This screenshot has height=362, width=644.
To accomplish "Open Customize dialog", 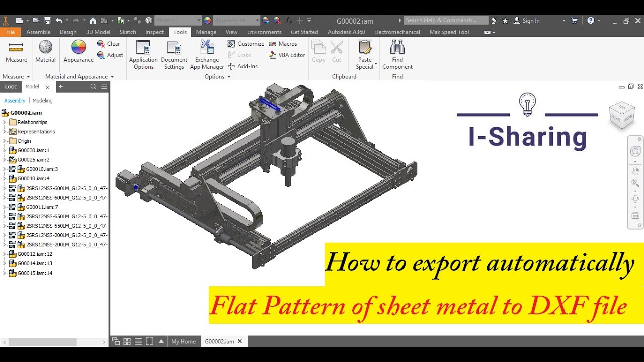I will coord(246,44).
